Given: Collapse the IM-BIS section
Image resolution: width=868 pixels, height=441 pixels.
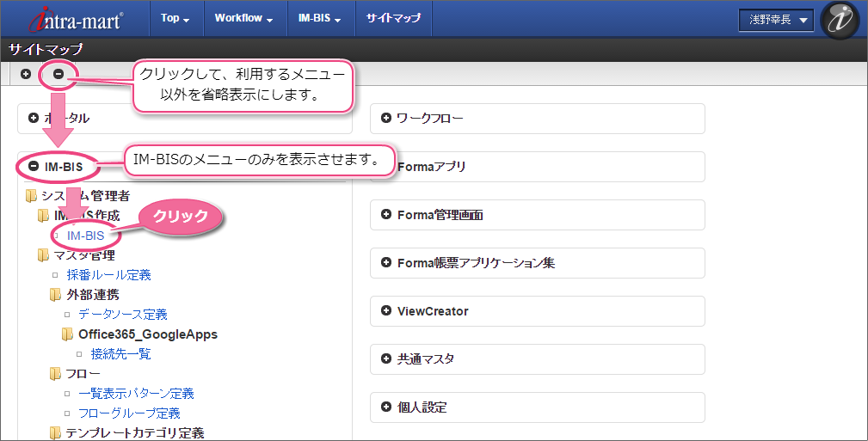Looking at the screenshot, I should click(34, 166).
